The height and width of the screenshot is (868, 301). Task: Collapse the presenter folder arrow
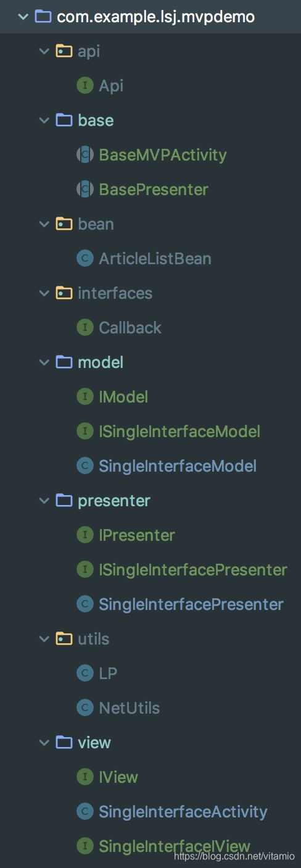44,500
